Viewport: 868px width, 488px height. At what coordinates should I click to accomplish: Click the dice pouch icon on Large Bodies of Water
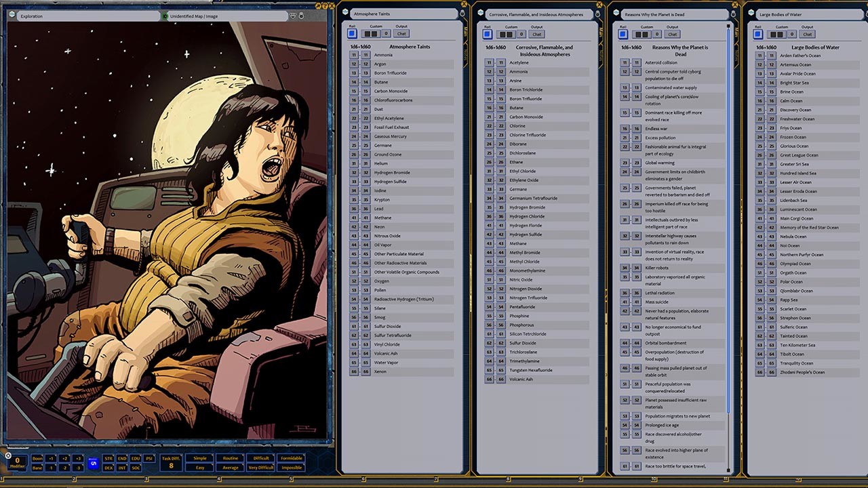coord(865,13)
